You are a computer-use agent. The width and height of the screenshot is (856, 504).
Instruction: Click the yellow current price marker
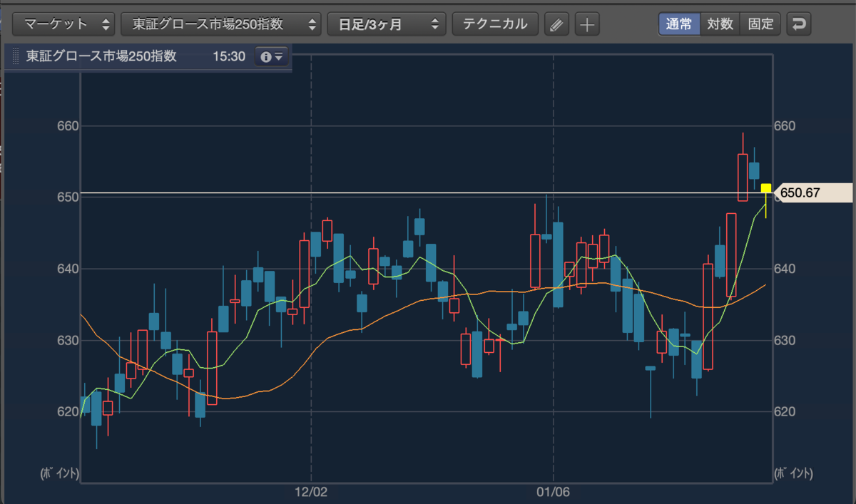click(766, 188)
